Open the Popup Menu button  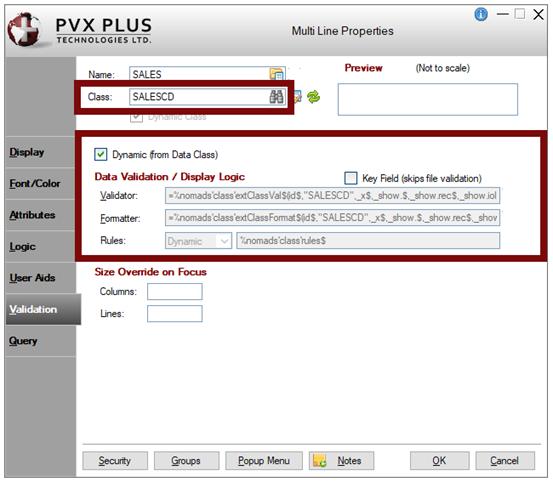264,460
